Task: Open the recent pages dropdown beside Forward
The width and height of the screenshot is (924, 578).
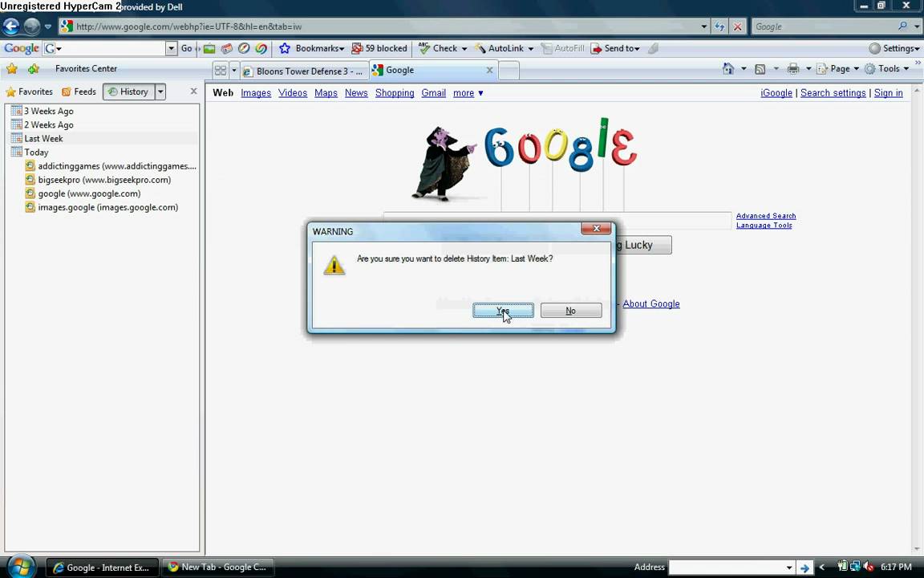Action: point(48,26)
